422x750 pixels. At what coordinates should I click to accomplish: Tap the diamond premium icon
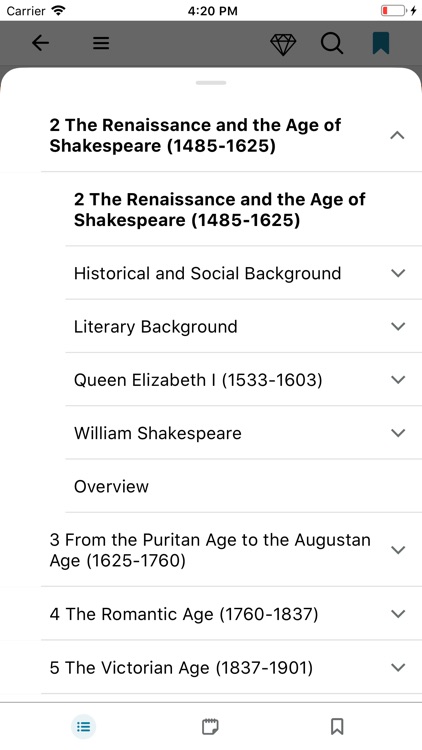283,44
